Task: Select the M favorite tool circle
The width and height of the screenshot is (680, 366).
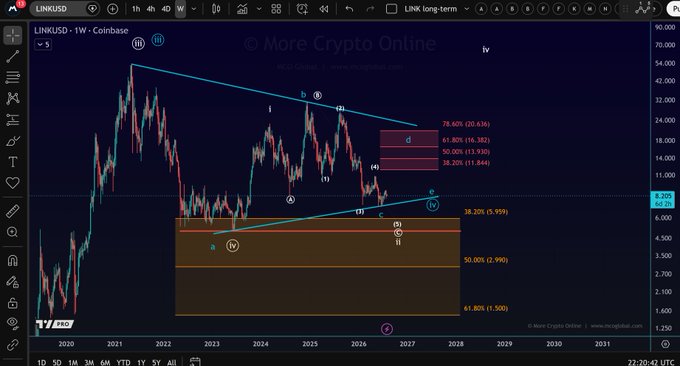Action: click(x=590, y=9)
